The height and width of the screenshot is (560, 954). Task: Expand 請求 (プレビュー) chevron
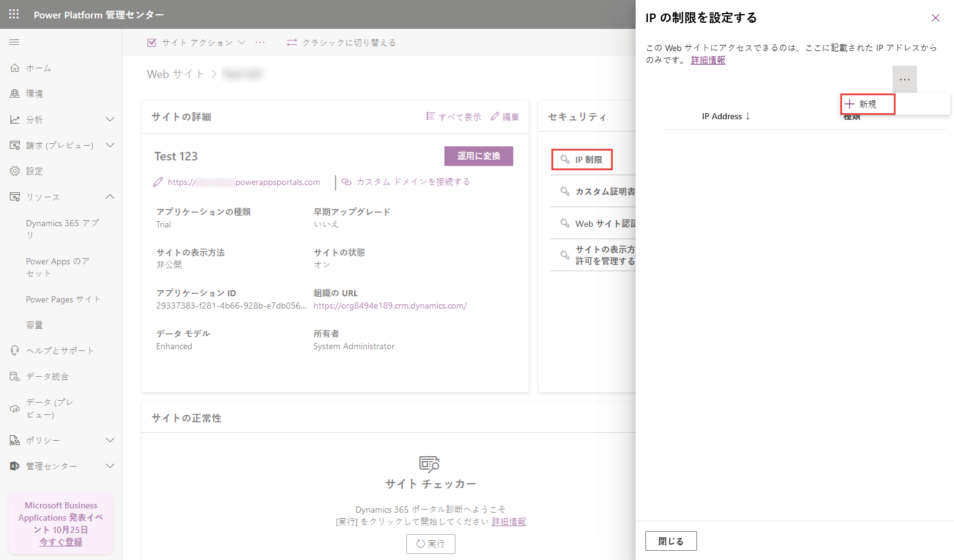point(110,145)
